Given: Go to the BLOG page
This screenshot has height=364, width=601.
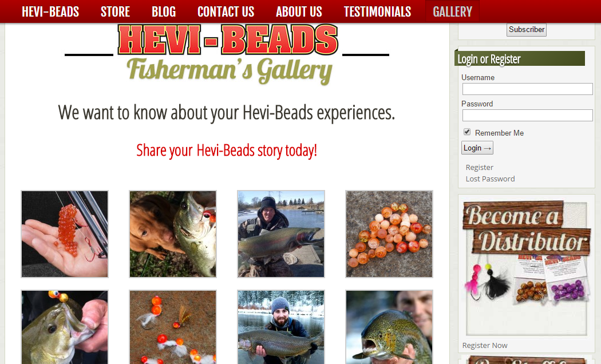Looking at the screenshot, I should coord(164,11).
